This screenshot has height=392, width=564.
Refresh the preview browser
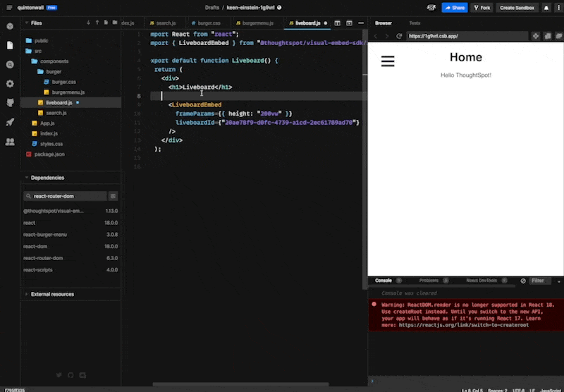(399, 36)
